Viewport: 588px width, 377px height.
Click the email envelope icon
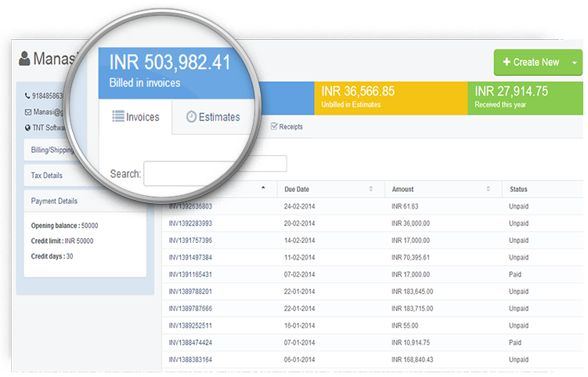pyautogui.click(x=27, y=112)
